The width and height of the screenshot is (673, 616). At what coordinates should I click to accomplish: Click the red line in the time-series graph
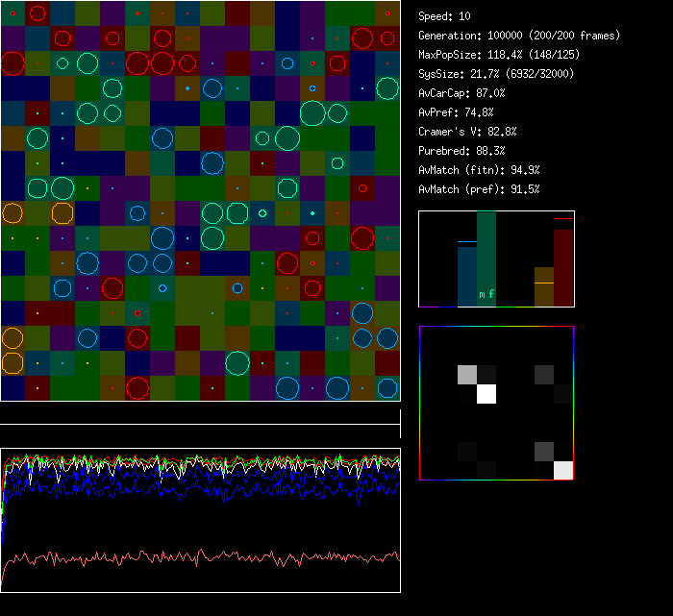click(192, 557)
